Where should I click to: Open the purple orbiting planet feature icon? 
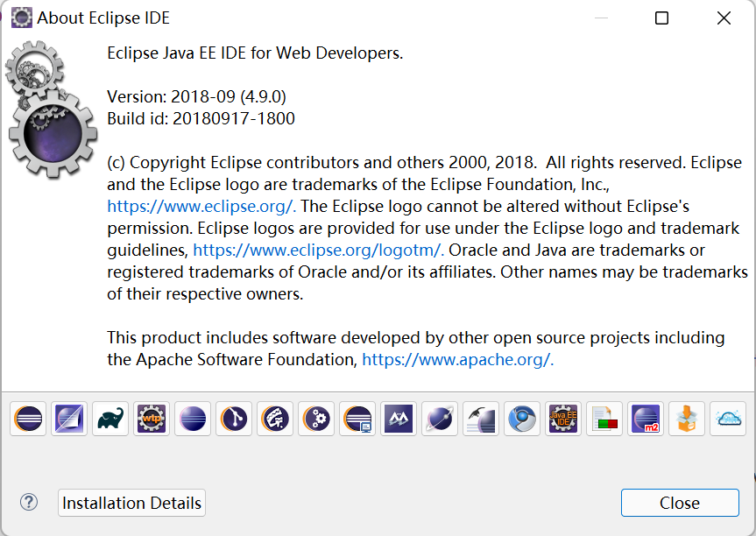click(439, 419)
